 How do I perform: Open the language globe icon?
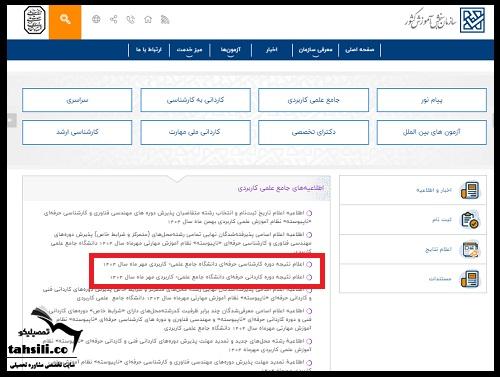click(96, 19)
